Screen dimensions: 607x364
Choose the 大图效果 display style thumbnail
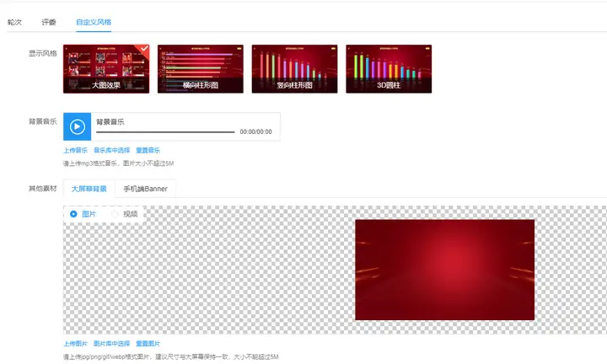(106, 69)
